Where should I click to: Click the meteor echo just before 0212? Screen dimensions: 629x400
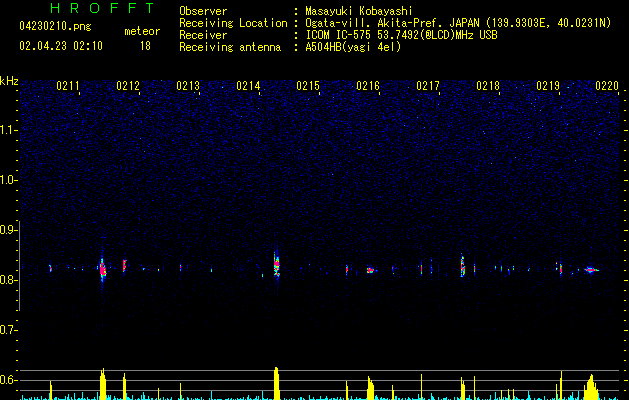(x=124, y=266)
